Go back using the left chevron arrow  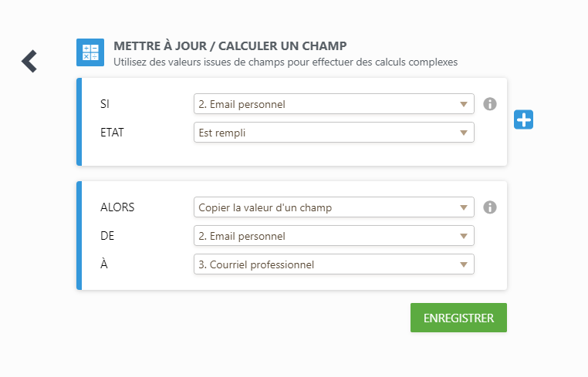(29, 61)
